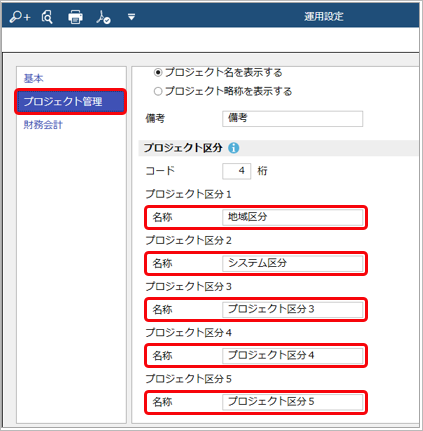This screenshot has height=431, width=423.
Task: Select プロジェクト管理 in the sidebar
Action: 71,102
